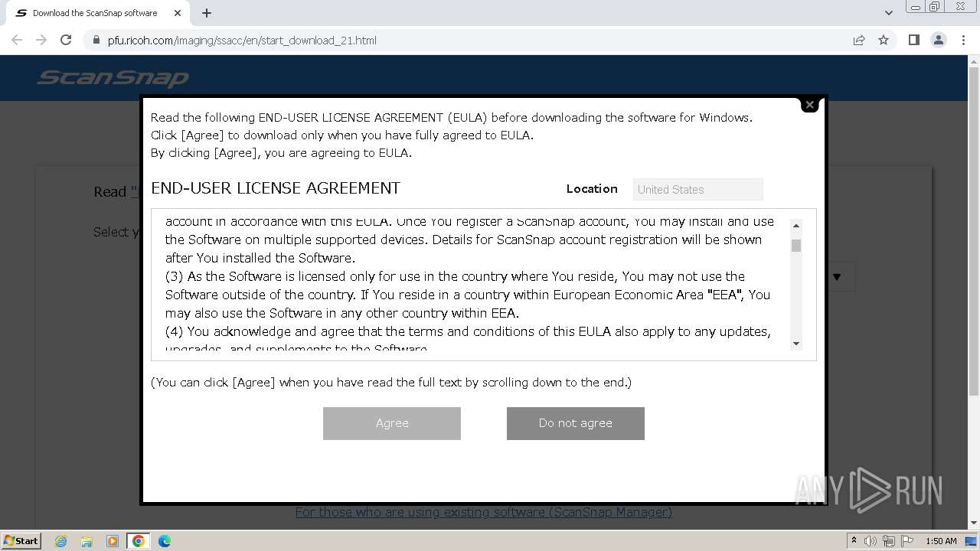Screen dimensions: 980x551
Task: Click the END-USER LICENSE AGREEMENT heading
Action: coord(276,188)
